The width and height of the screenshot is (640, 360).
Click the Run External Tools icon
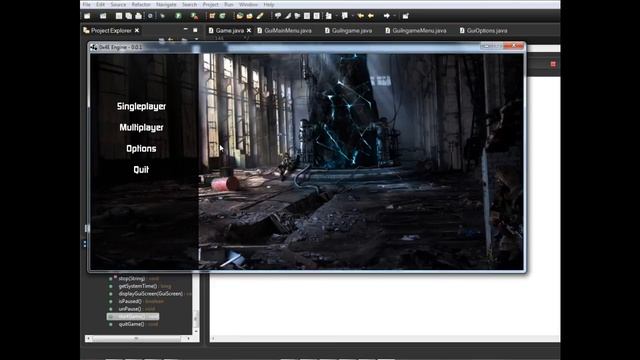(x=194, y=16)
